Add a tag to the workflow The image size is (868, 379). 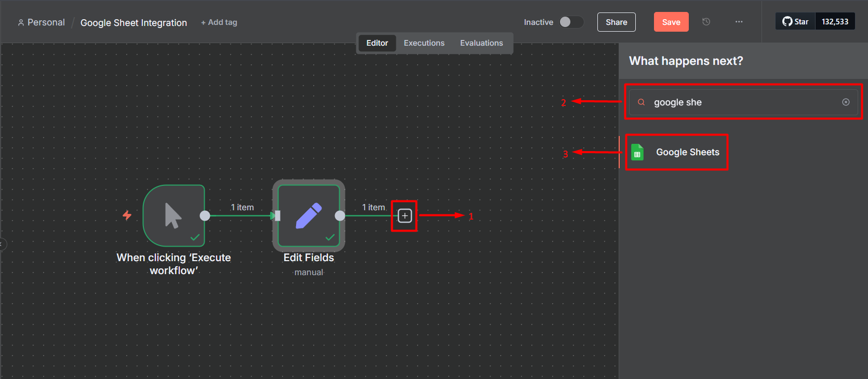tap(219, 22)
